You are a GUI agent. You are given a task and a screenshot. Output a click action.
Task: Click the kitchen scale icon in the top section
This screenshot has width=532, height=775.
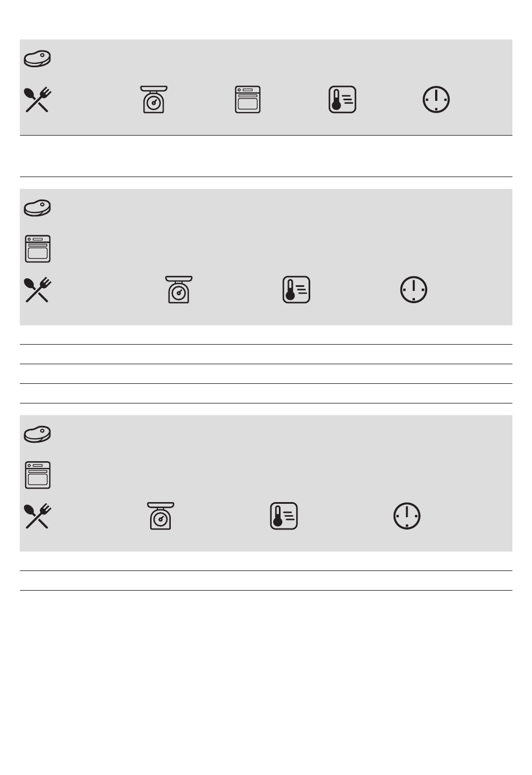point(153,100)
